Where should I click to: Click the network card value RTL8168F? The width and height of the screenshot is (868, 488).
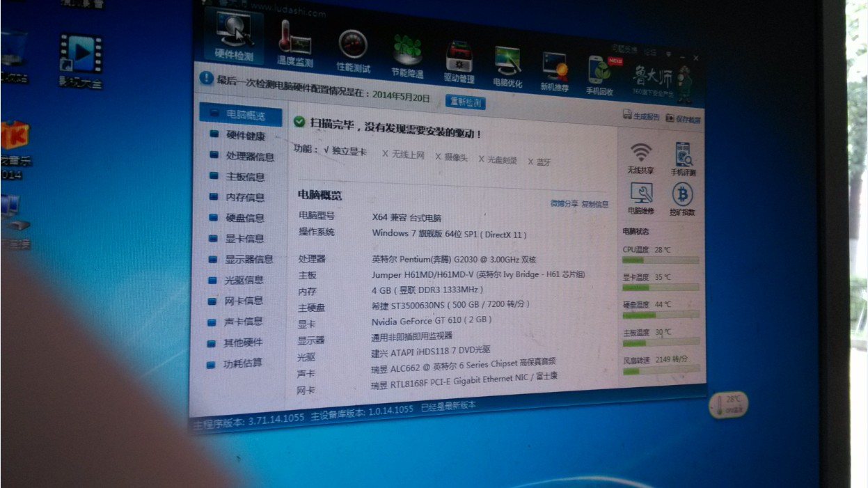tap(464, 381)
